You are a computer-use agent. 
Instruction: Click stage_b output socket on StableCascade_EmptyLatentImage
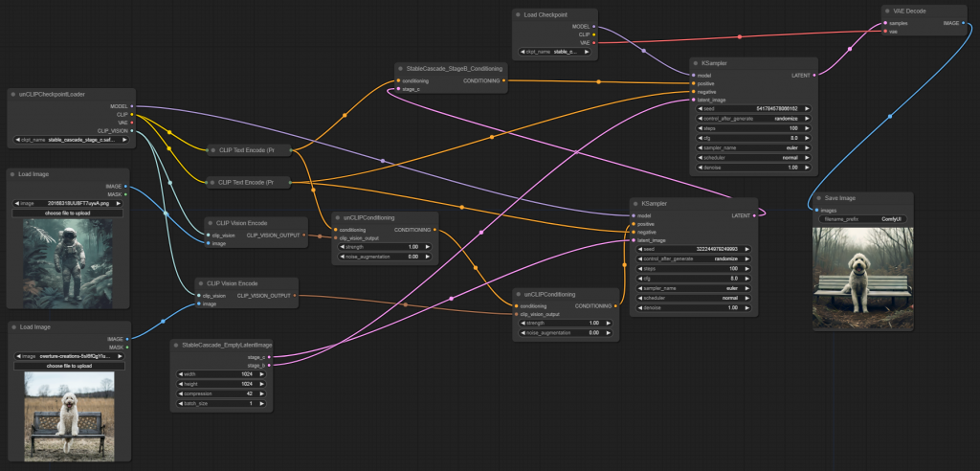pos(269,365)
